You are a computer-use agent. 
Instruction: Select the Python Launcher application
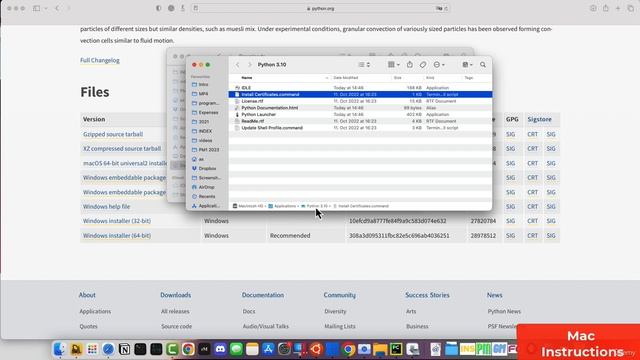[x=360, y=114]
